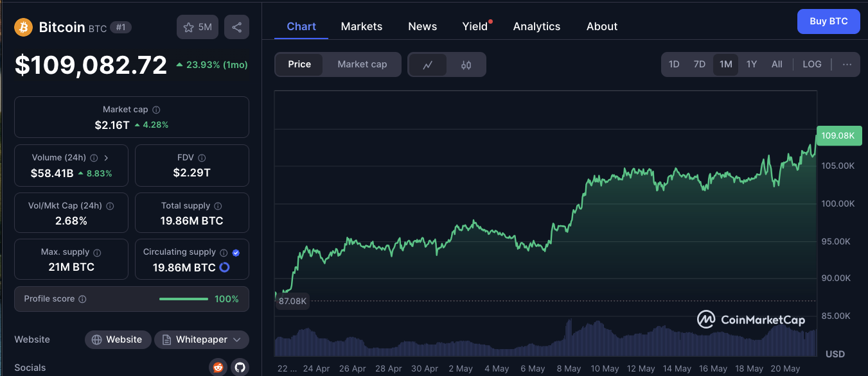Click the 23.93% (1mo) change text
Screen dimensions: 868x376
[x=217, y=65]
